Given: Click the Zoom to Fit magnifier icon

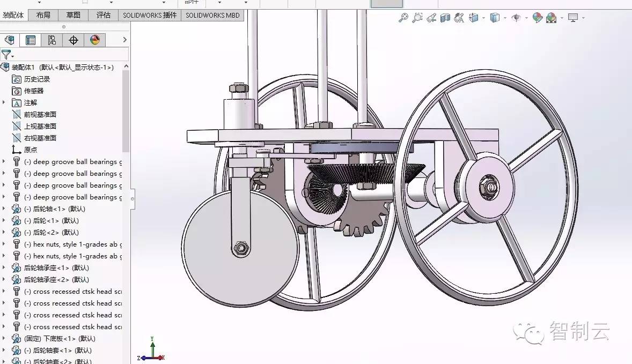Looking at the screenshot, I should click(403, 18).
